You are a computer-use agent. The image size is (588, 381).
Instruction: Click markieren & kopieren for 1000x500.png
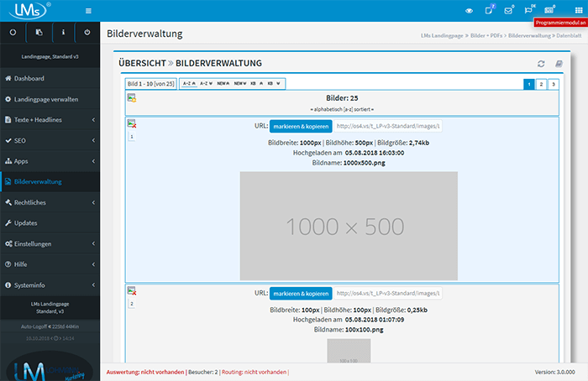tap(301, 126)
